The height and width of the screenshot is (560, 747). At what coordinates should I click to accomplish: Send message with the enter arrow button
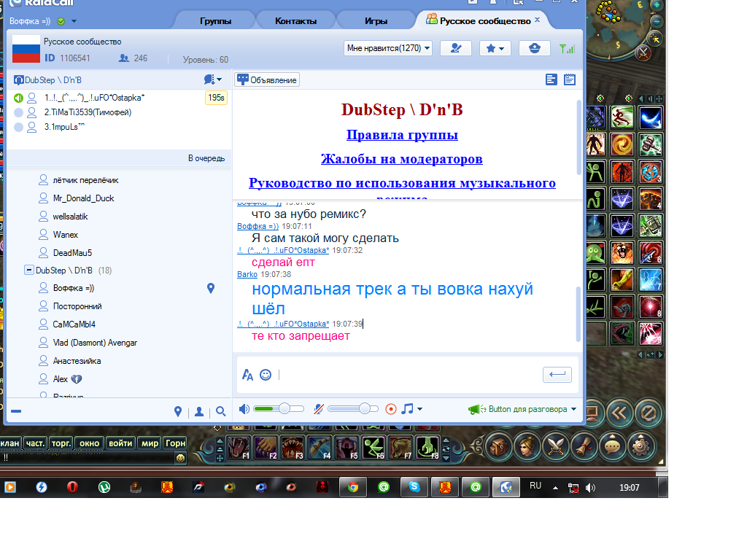(557, 374)
